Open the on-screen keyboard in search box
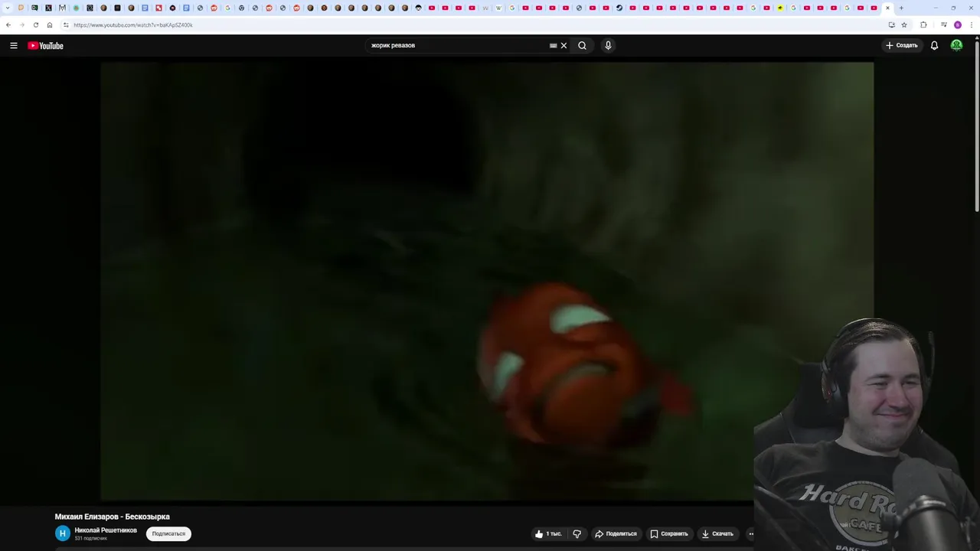 pyautogui.click(x=553, y=45)
